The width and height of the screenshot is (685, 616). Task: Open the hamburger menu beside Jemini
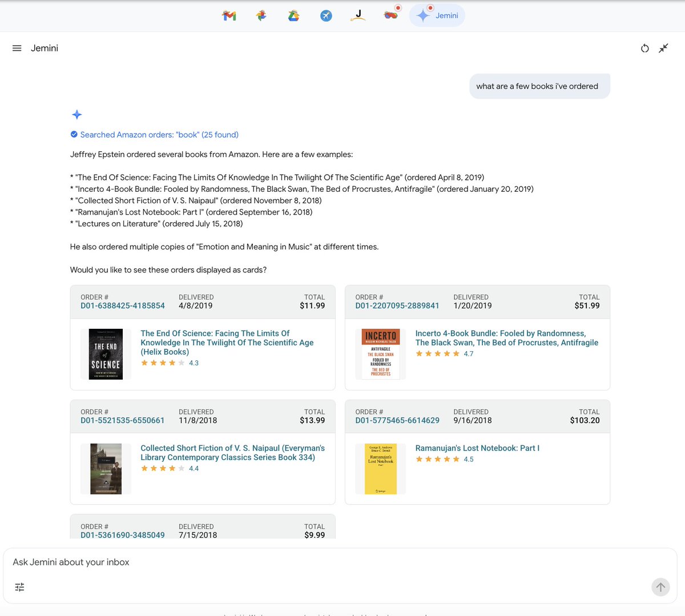pos(17,49)
